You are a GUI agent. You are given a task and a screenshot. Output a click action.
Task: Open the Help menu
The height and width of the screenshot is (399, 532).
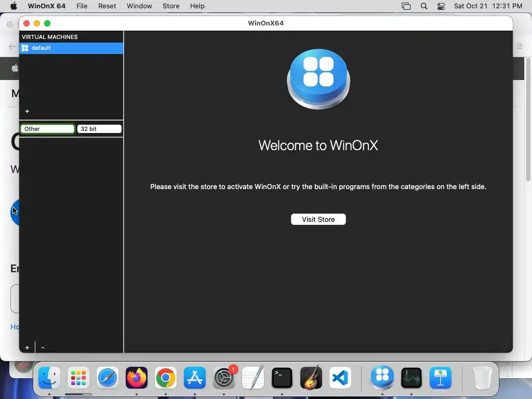197,6
